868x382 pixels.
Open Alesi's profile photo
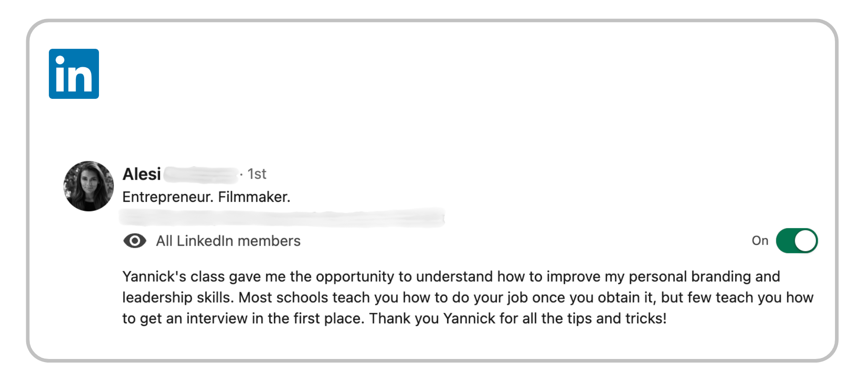[89, 186]
